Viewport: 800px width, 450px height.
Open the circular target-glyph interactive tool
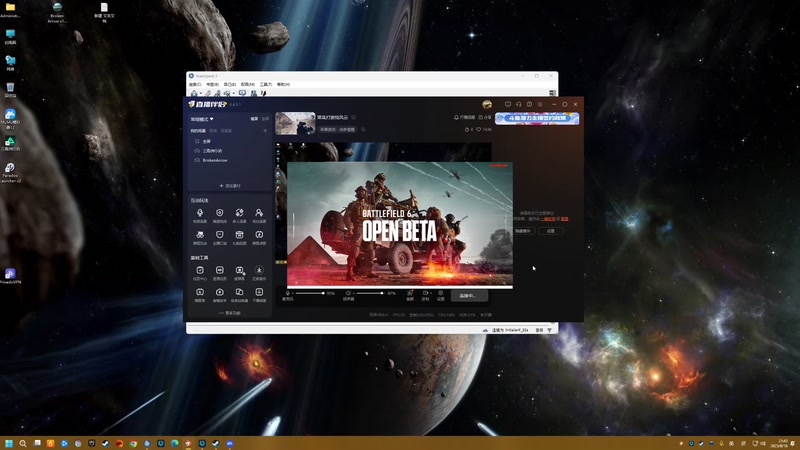pos(219,215)
